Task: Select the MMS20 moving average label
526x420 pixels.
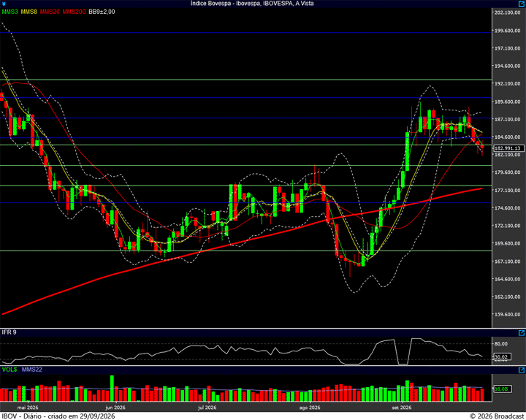Action: 50,12
